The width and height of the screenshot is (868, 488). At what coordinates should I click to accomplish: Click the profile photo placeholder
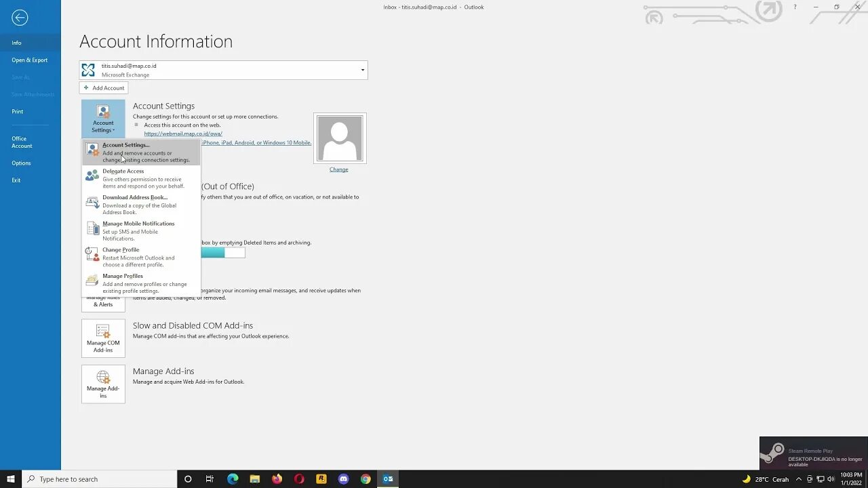pos(340,138)
